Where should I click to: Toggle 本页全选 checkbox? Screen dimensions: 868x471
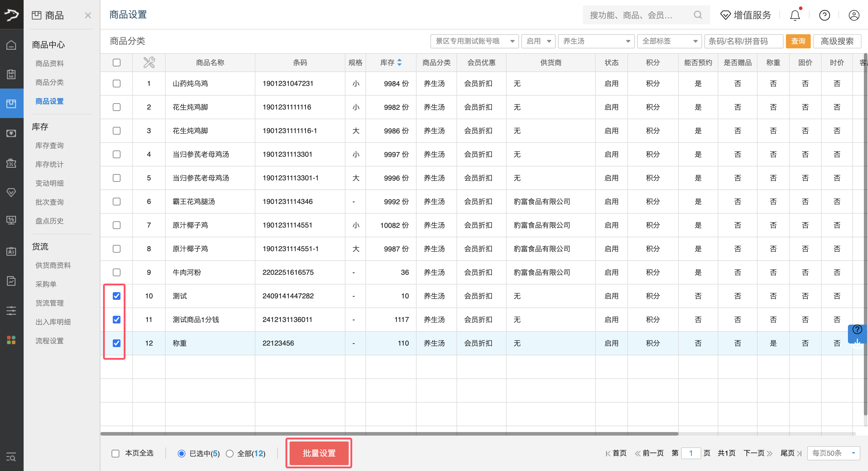(x=115, y=453)
